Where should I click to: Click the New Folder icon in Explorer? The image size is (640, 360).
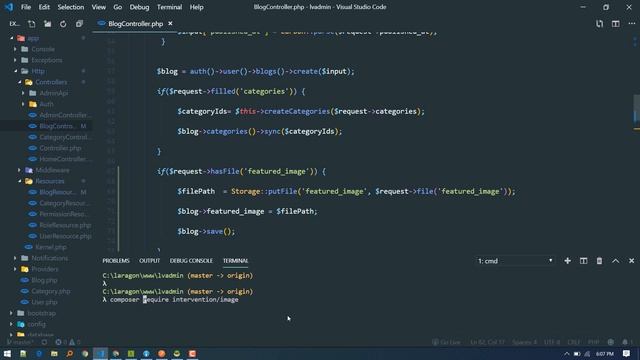47,24
